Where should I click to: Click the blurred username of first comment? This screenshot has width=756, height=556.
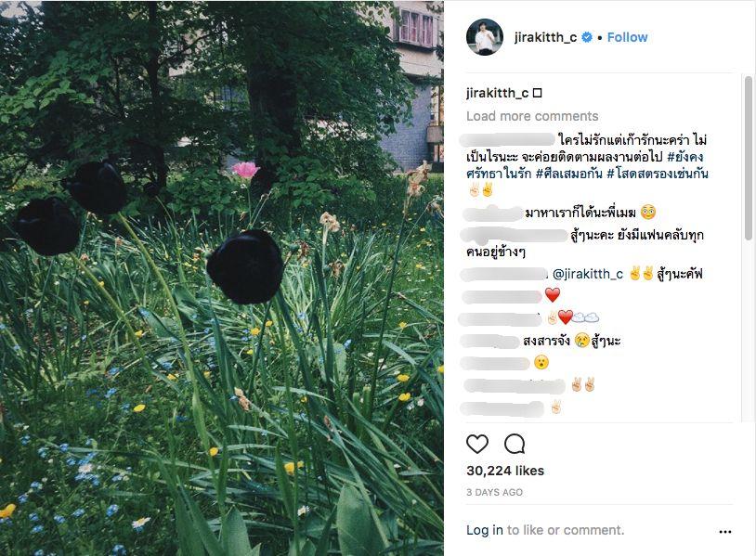tap(507, 140)
